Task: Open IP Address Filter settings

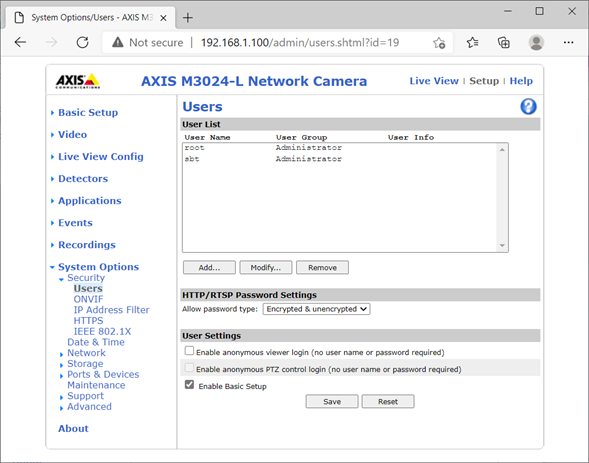Action: coord(112,310)
